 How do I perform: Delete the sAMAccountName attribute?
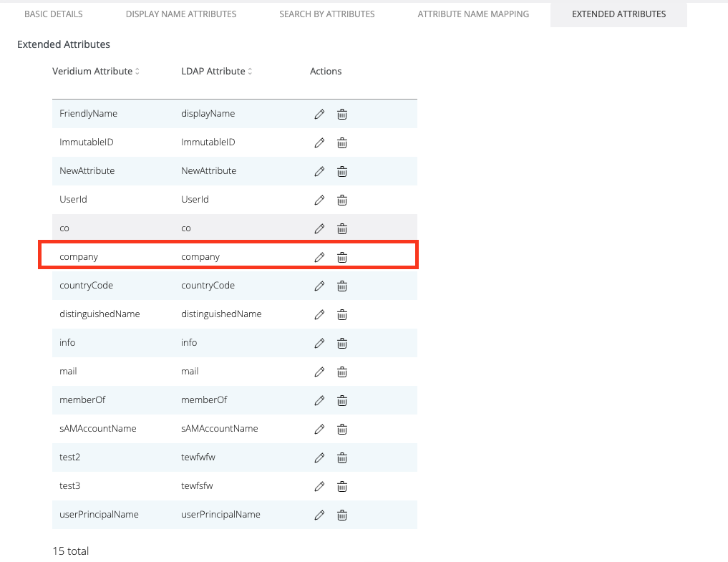pos(342,429)
